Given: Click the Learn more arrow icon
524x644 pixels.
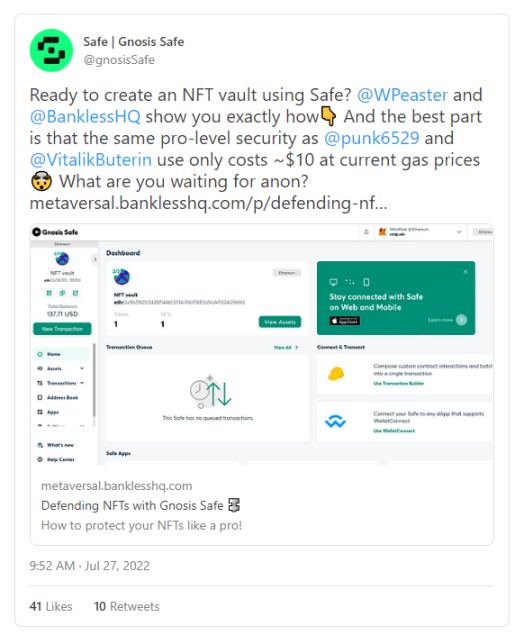Looking at the screenshot, I should tap(462, 320).
